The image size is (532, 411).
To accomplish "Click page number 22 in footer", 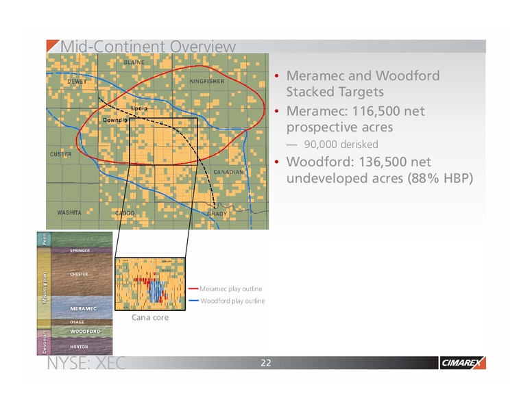I will point(266,363).
